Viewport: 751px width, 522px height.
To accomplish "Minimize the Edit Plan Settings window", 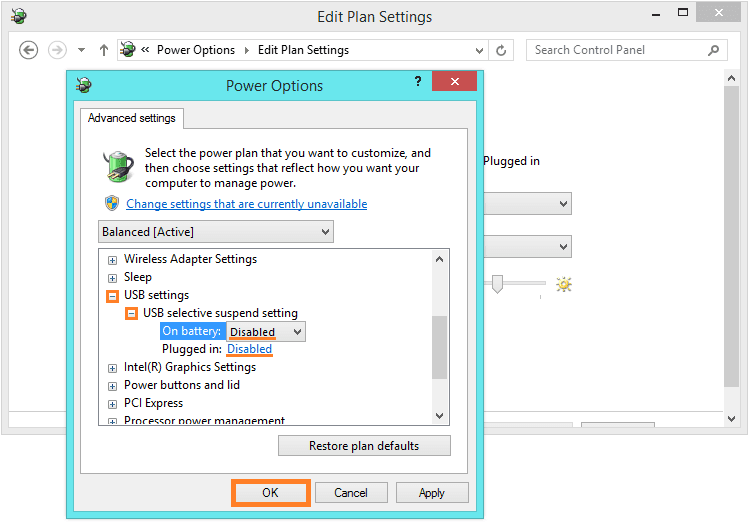I will (x=656, y=14).
